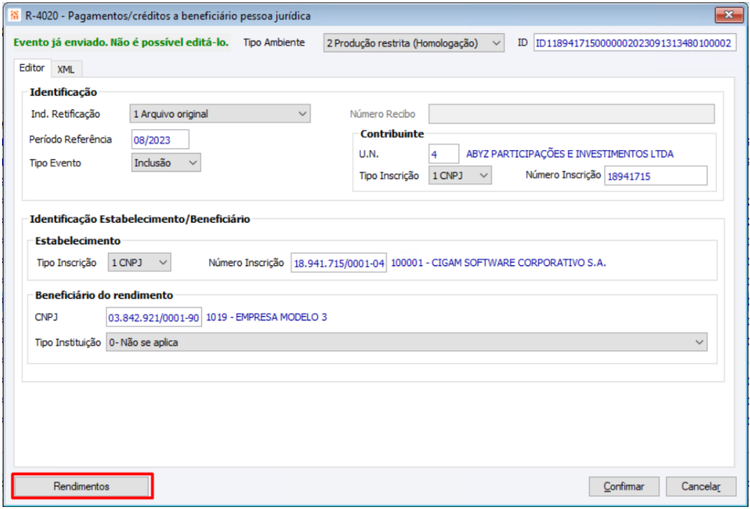Viewport: 750px width, 509px height.
Task: Click Contribuinte Número Inscrição field 18941715
Action: (656, 176)
